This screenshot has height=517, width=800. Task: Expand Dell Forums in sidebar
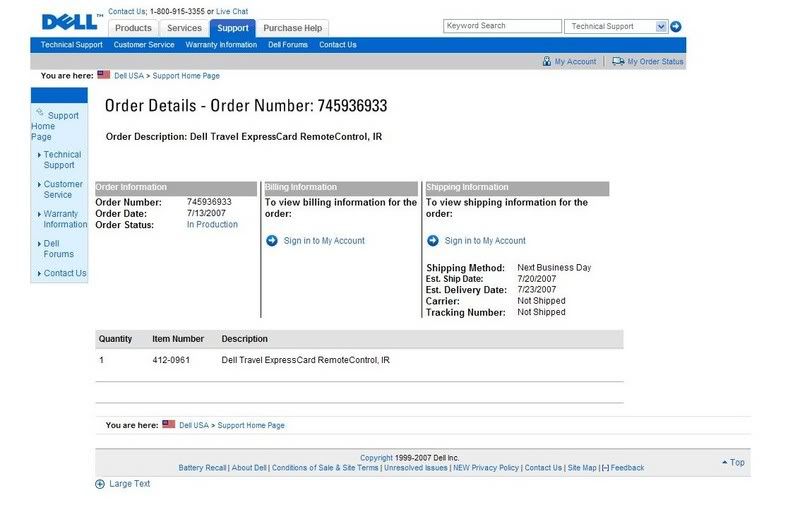pos(39,244)
